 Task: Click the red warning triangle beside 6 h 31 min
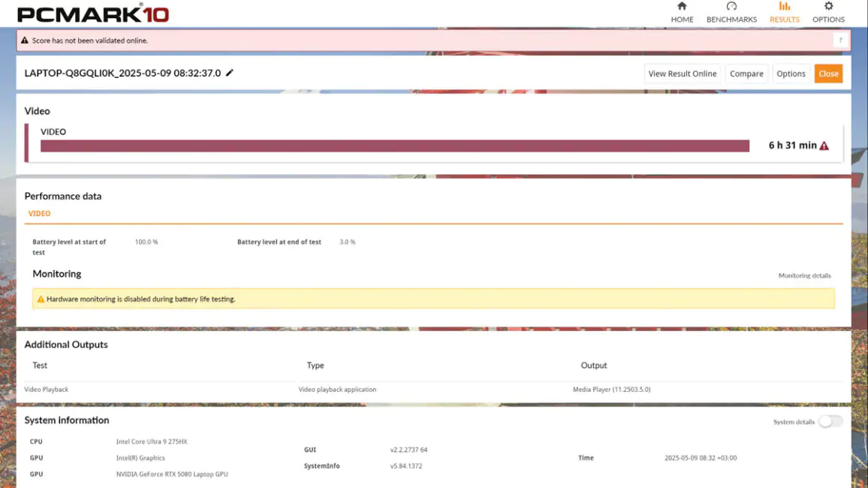pos(824,146)
